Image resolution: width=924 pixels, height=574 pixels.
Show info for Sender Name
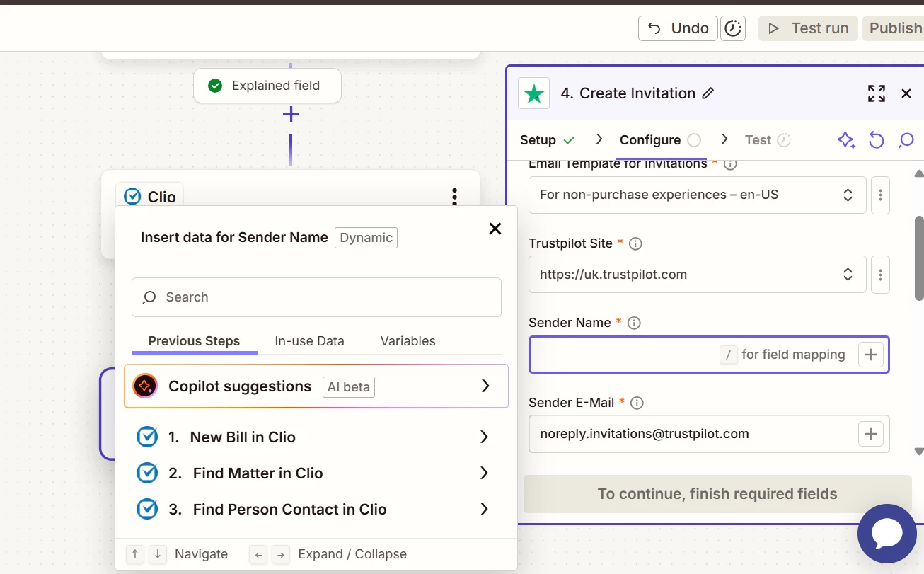[634, 323]
